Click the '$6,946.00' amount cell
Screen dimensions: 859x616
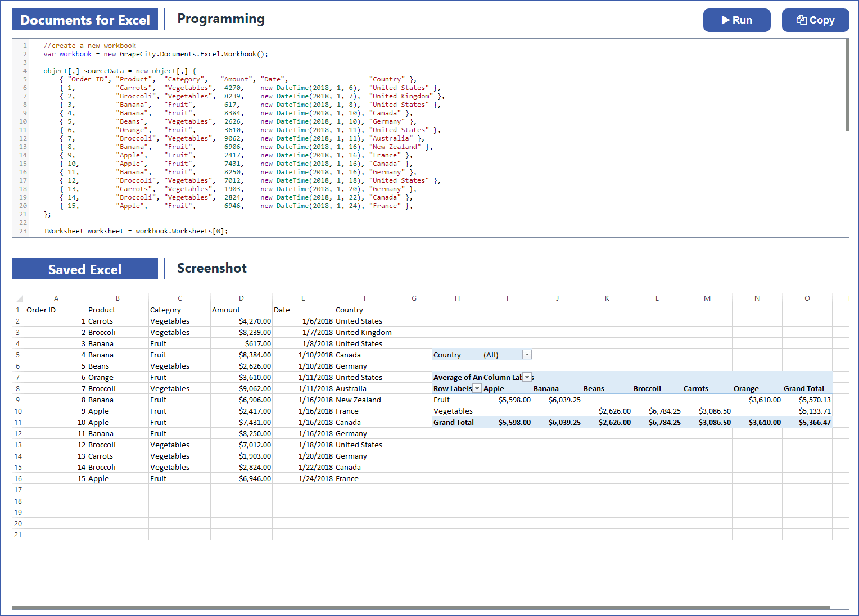(241, 478)
